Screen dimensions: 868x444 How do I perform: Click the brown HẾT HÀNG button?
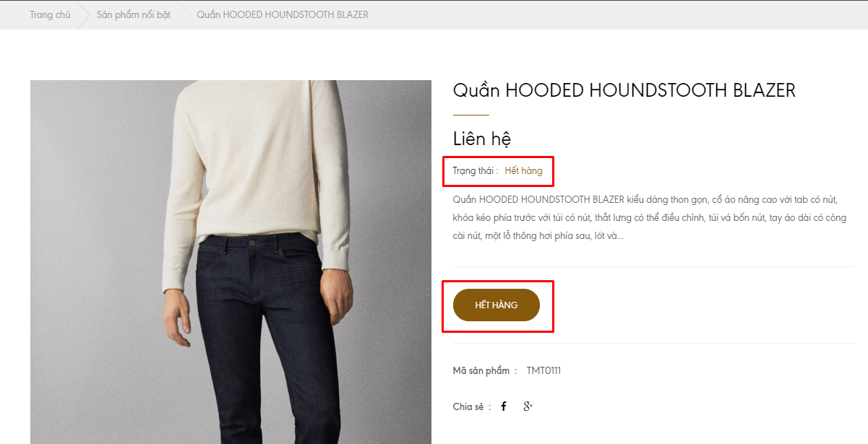tap(497, 305)
